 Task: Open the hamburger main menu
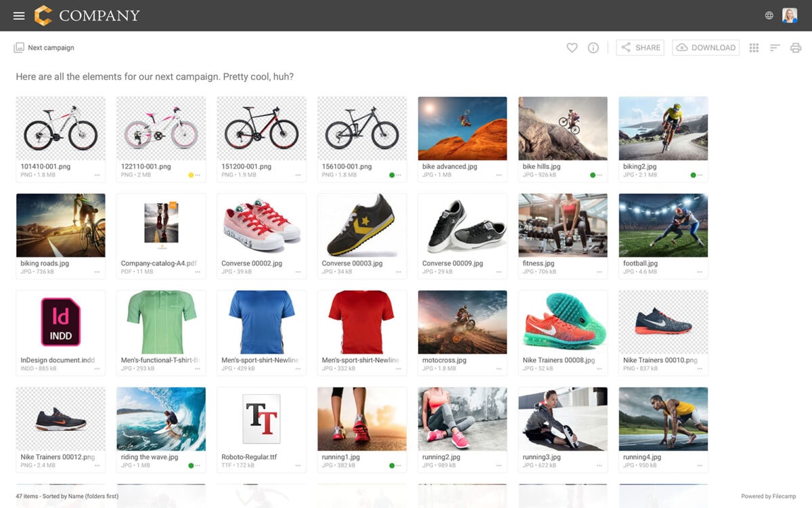(x=19, y=16)
